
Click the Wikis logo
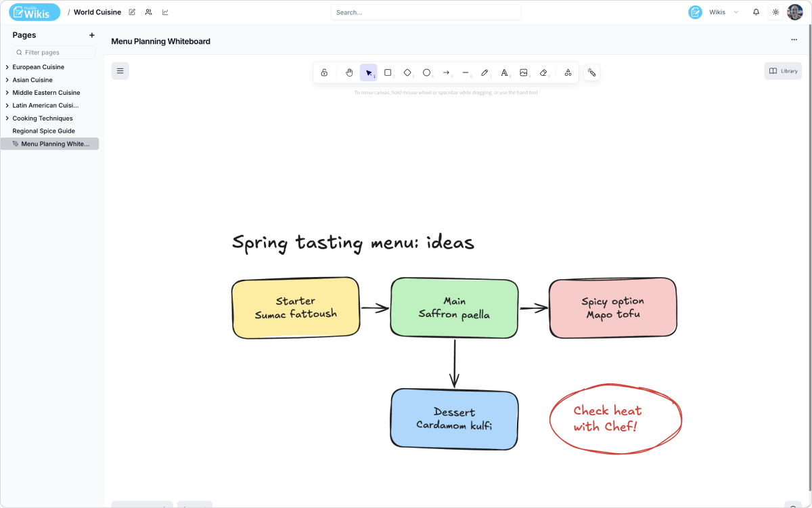click(x=35, y=12)
